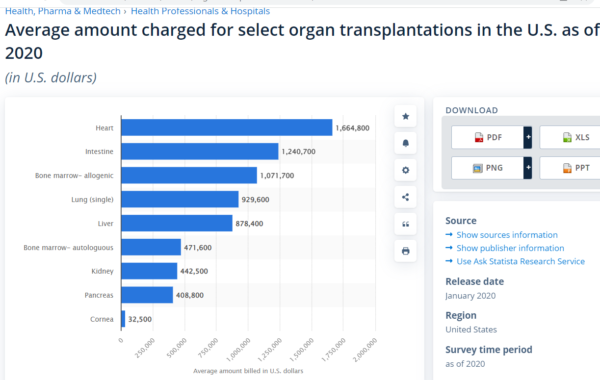Click the Cornea bar in chart
The height and width of the screenshot is (380, 600).
pyautogui.click(x=123, y=319)
